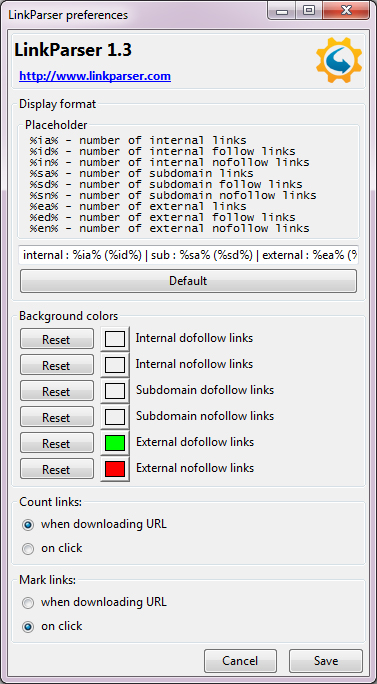Click the %ed% external follow links line
377x684 pixels.
(x=162, y=217)
